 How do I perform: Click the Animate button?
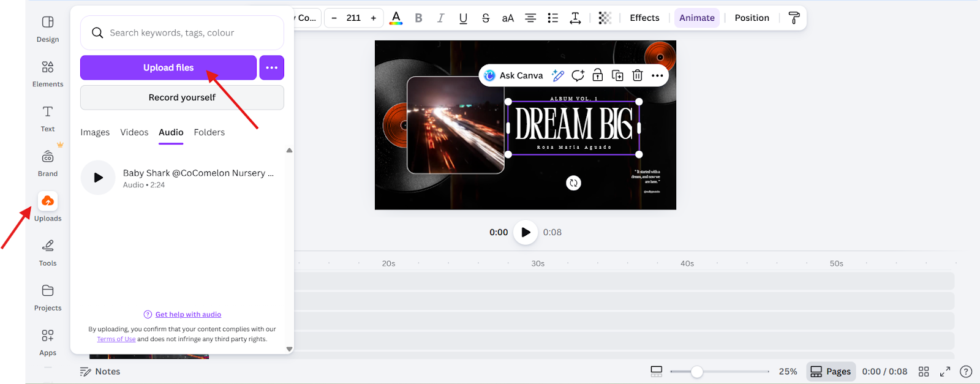tap(697, 18)
